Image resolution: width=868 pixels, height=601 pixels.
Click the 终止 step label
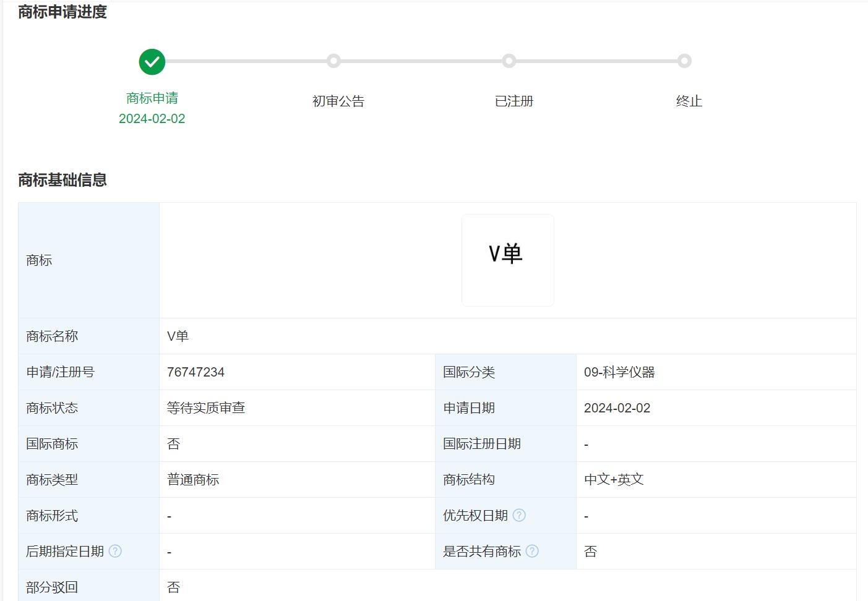(689, 101)
